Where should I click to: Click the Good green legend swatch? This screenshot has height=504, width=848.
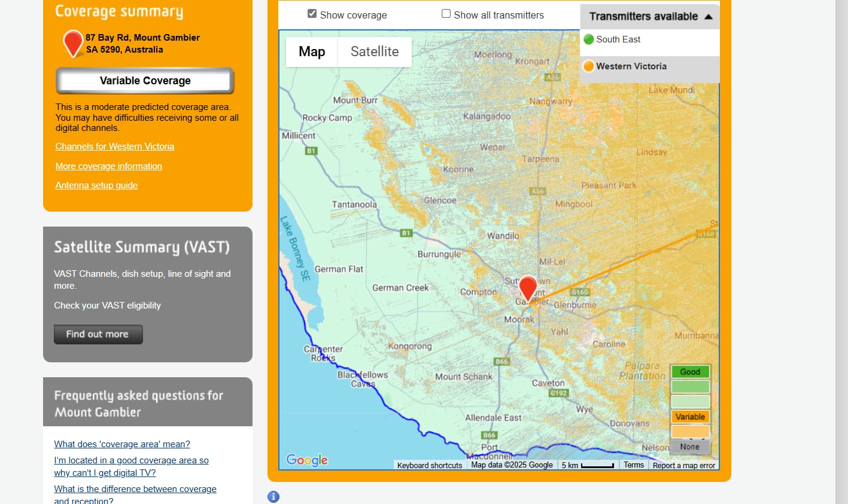pyautogui.click(x=690, y=372)
